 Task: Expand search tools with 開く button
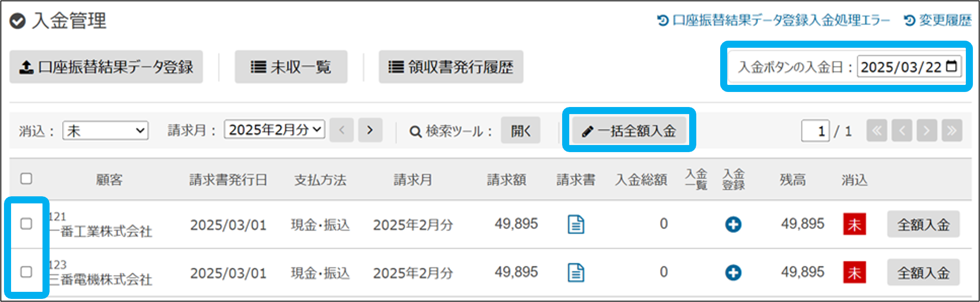coord(521,130)
